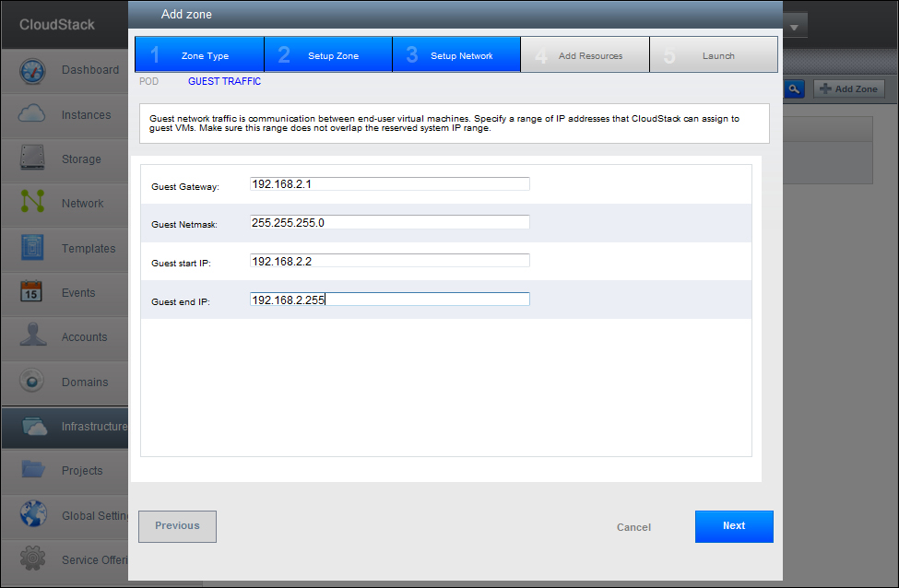The height and width of the screenshot is (588, 899).
Task: Cancel the Add zone wizard
Action: click(633, 527)
